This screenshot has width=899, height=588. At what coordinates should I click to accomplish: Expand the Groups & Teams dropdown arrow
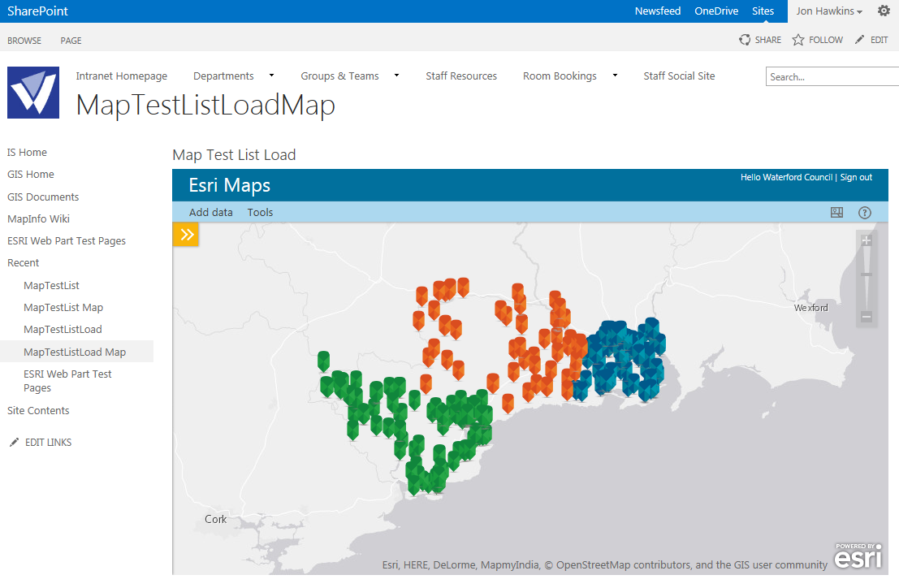coord(396,76)
